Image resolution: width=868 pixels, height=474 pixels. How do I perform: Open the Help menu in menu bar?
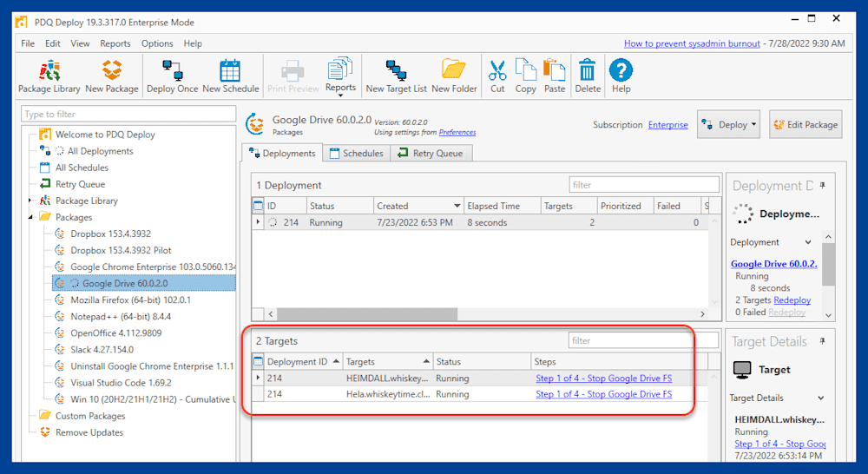pos(193,43)
